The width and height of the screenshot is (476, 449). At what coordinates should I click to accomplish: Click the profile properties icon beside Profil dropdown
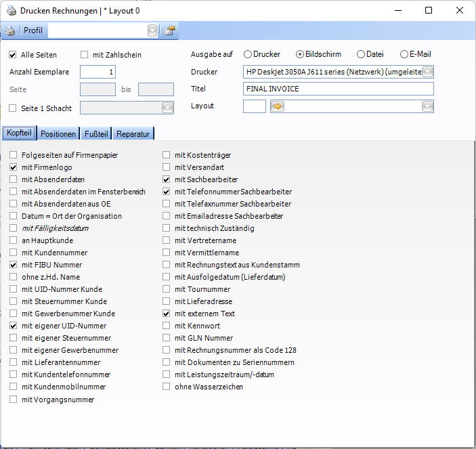click(170, 30)
